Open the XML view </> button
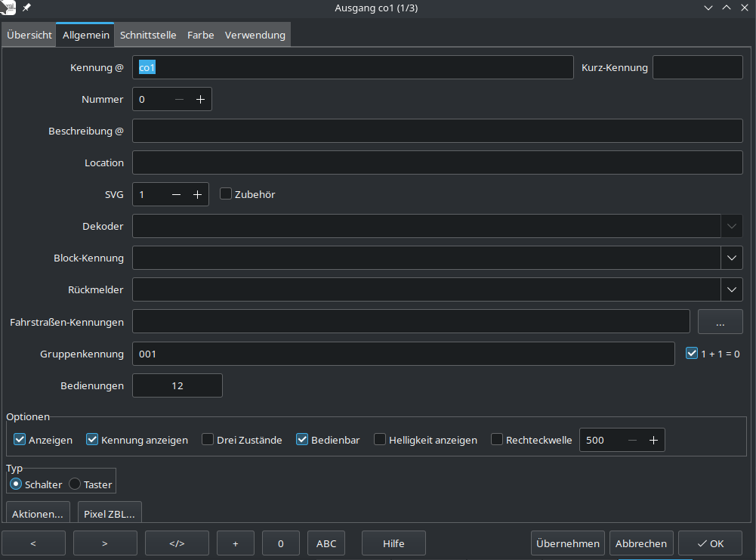This screenshot has width=756, height=560. point(177,543)
